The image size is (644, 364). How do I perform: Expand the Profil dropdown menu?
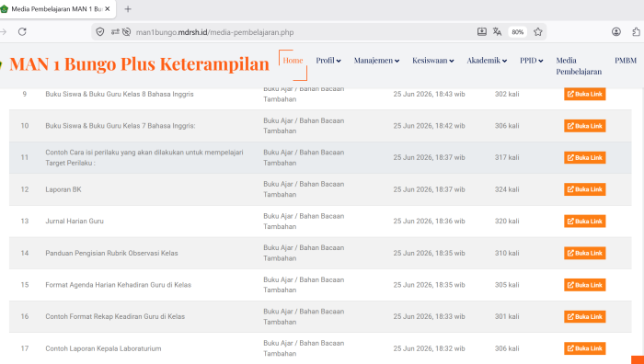(328, 61)
